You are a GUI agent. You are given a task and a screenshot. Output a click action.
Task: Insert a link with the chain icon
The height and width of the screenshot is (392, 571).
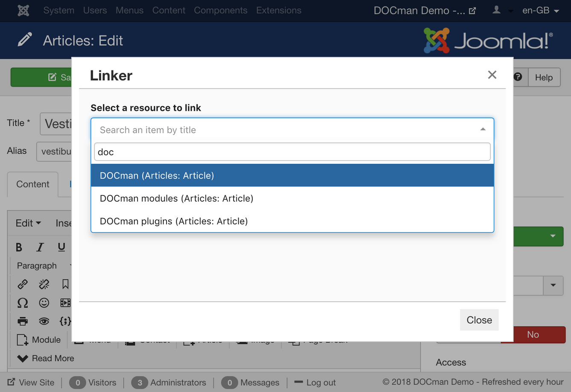[x=23, y=284]
